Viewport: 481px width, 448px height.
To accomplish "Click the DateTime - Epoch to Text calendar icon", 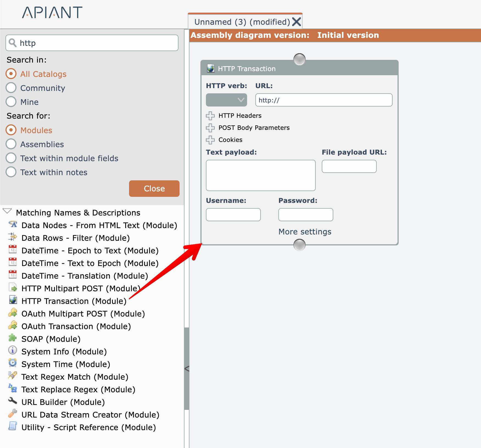I will pos(13,250).
